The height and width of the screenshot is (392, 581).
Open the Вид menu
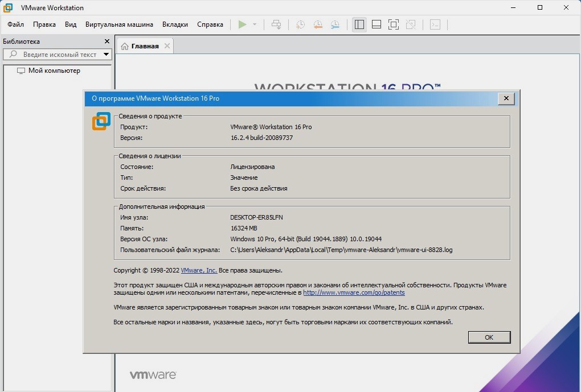[x=71, y=24]
